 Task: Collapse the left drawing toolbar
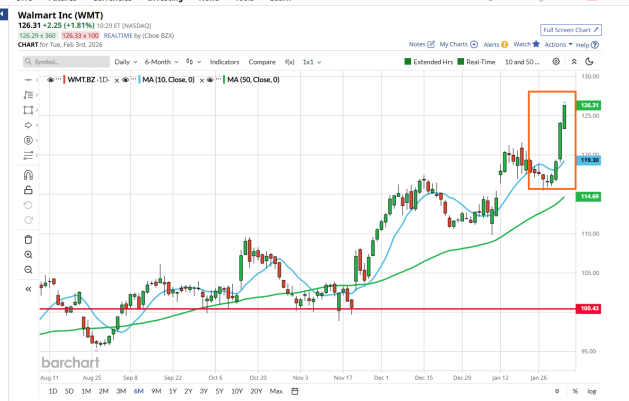click(28, 288)
